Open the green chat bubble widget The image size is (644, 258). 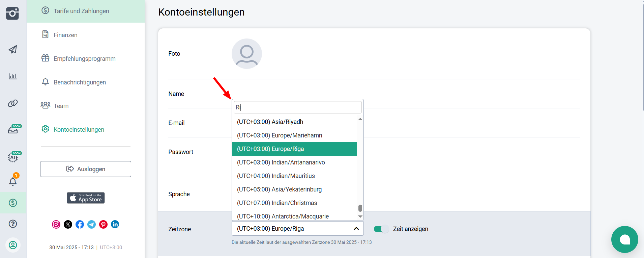[624, 239]
